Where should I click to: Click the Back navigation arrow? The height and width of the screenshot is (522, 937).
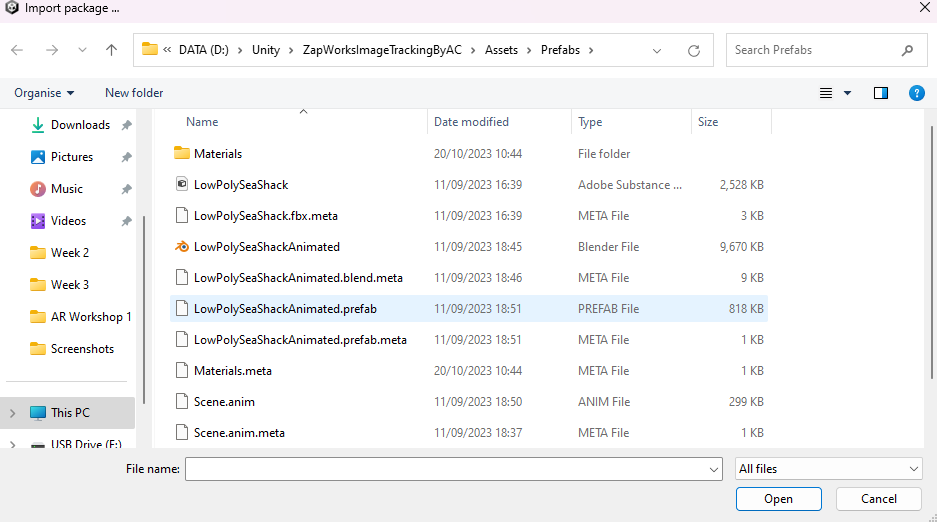[18, 50]
